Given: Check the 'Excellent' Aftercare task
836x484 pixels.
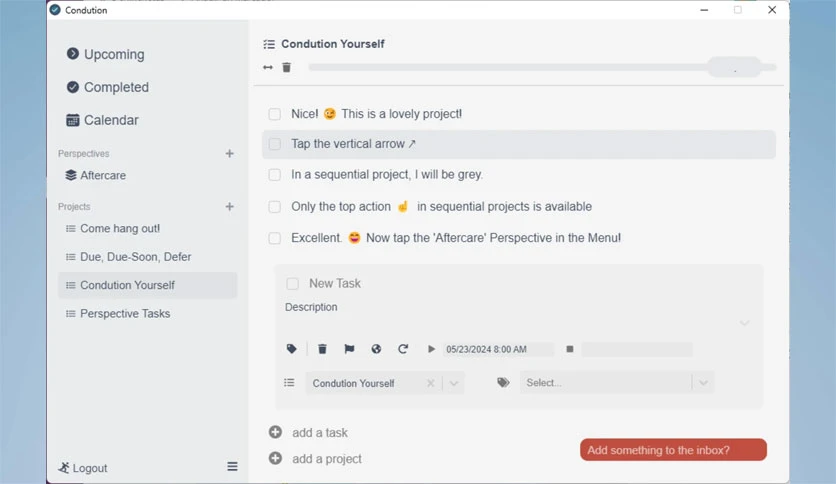Looking at the screenshot, I should (x=275, y=238).
